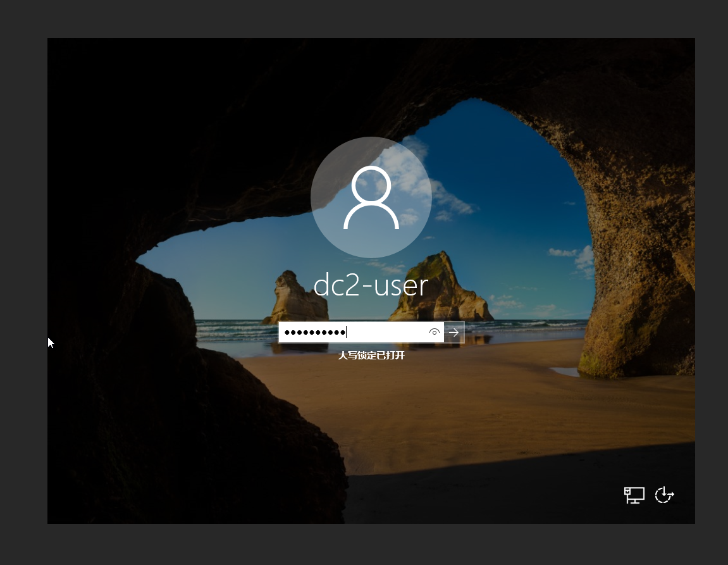728x565 pixels.
Task: Open the network connection icon
Action: coord(634,495)
